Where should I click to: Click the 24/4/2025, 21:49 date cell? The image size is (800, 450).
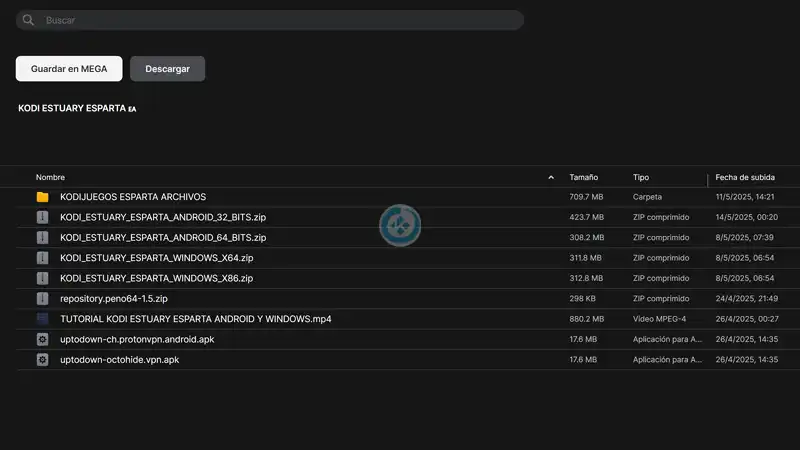tap(746, 298)
